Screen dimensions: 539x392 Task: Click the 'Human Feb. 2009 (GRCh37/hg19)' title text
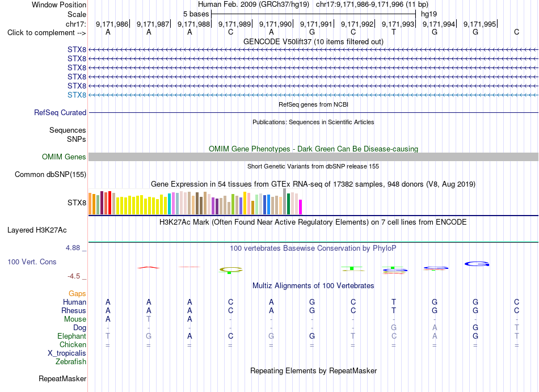pyautogui.click(x=254, y=5)
